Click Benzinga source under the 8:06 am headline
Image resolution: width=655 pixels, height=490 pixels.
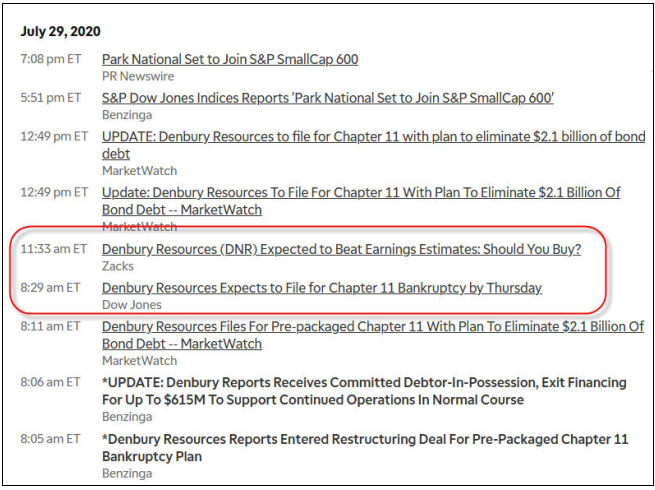tap(127, 417)
